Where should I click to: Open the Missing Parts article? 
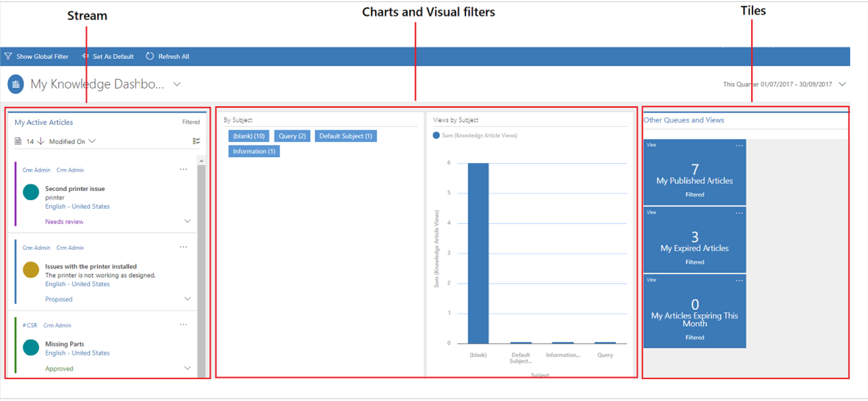pyautogui.click(x=64, y=344)
